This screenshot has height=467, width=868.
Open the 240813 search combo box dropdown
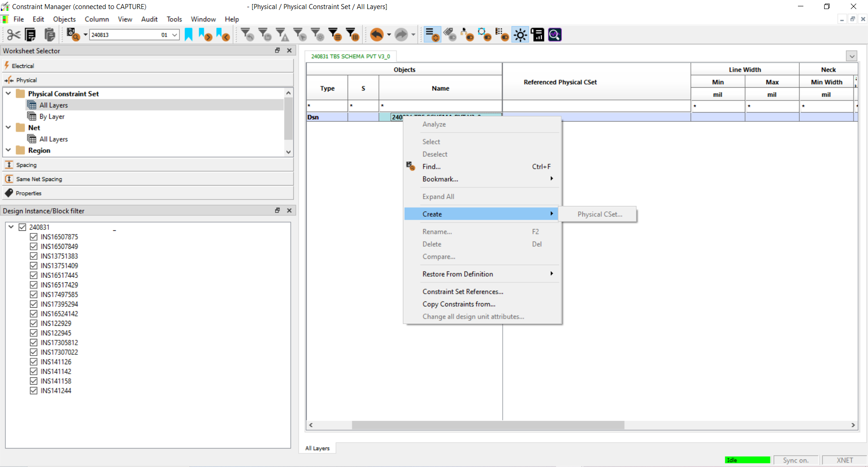(x=175, y=35)
